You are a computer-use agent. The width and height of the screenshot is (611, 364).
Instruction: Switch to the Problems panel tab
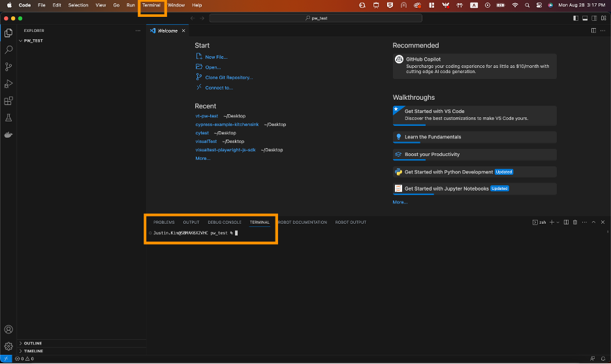(x=164, y=222)
